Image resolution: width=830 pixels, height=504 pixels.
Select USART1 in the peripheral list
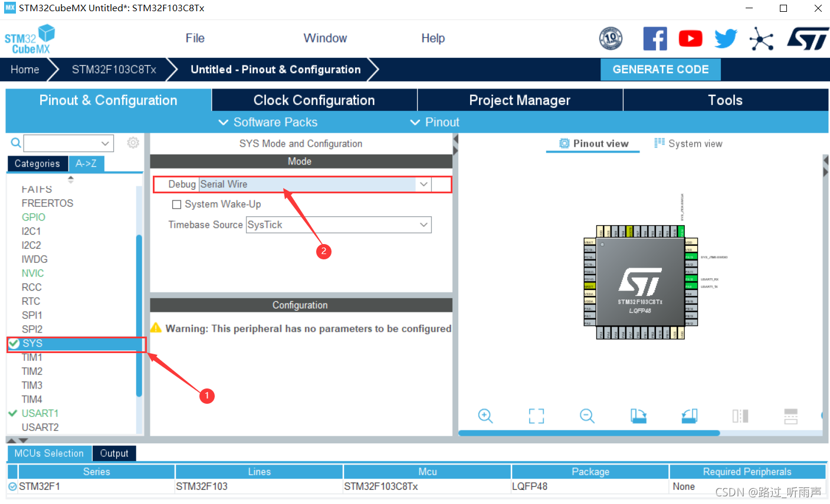click(40, 414)
